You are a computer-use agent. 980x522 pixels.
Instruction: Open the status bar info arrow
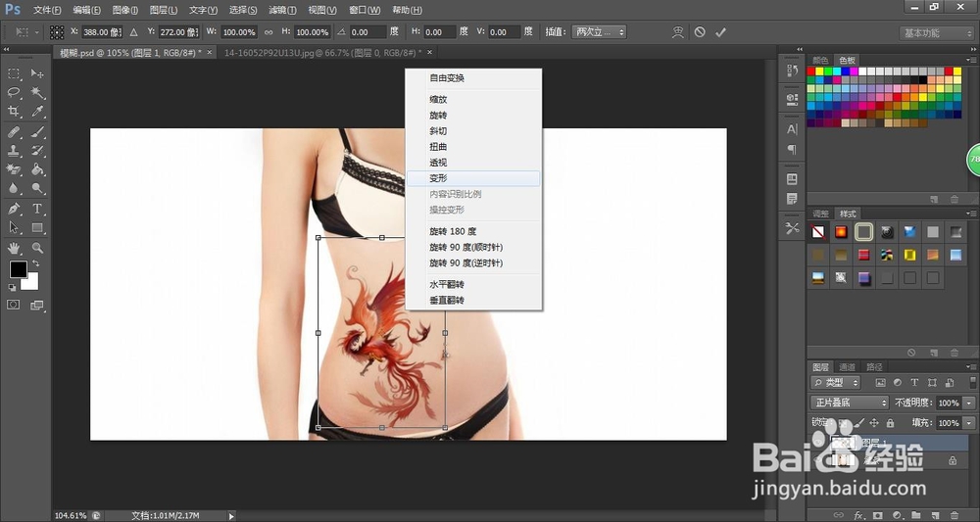[231, 516]
